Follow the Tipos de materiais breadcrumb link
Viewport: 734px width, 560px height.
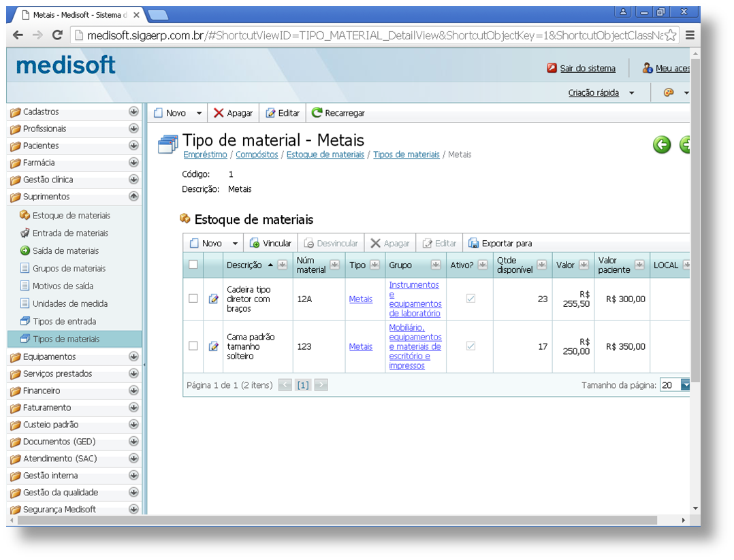click(406, 154)
